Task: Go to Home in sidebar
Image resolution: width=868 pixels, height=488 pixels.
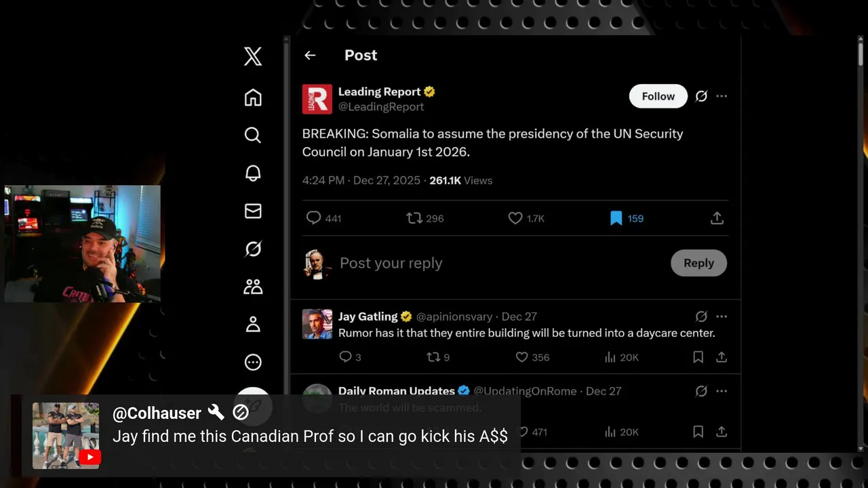Action: pyautogui.click(x=253, y=98)
